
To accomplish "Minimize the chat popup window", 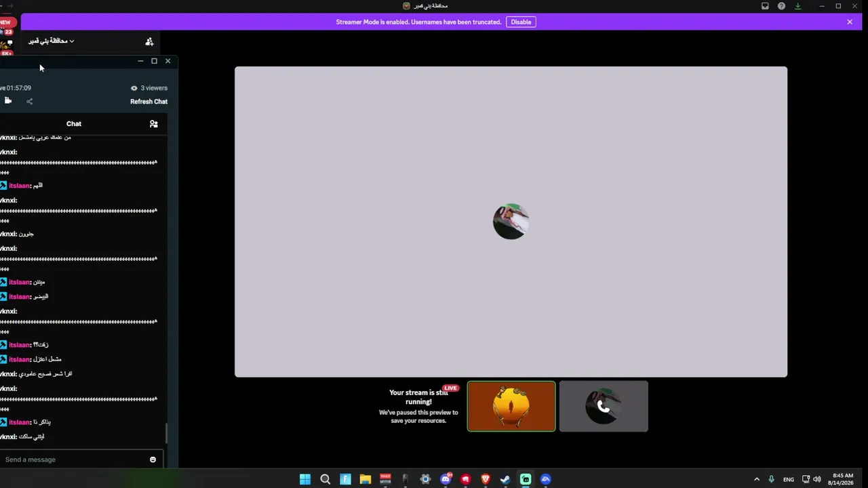I will (140, 61).
